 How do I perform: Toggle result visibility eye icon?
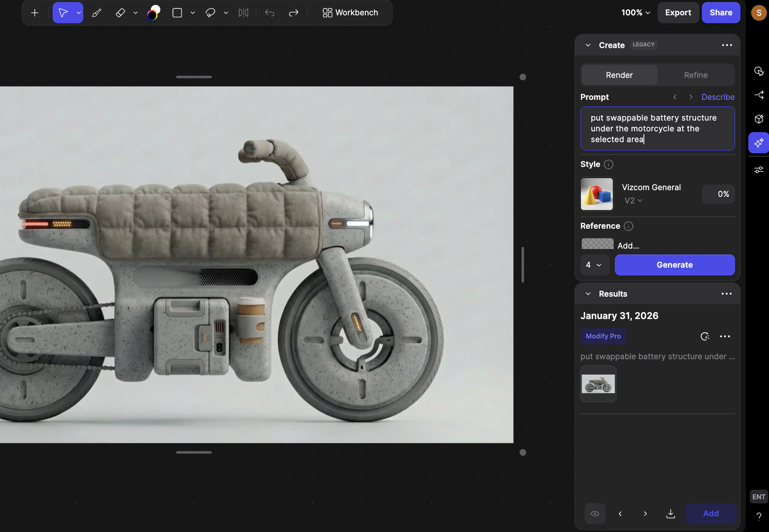click(x=595, y=513)
